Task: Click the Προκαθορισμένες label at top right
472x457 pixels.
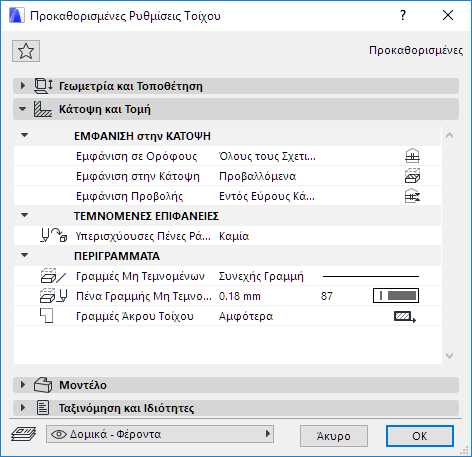Action: 416,50
